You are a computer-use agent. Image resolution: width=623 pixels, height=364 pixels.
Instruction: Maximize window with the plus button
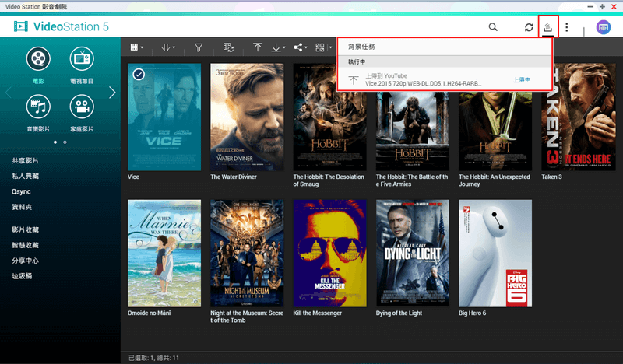(x=602, y=7)
